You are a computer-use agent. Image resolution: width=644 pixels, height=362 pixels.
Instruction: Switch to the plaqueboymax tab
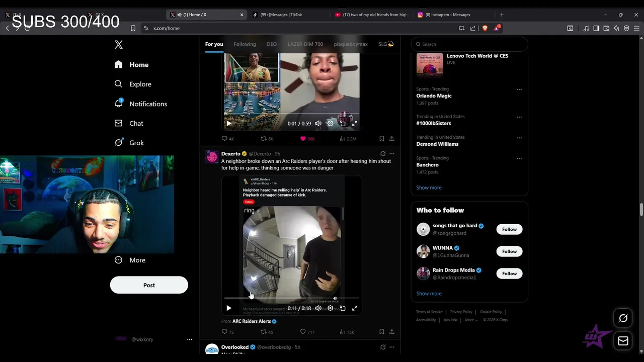(x=351, y=44)
